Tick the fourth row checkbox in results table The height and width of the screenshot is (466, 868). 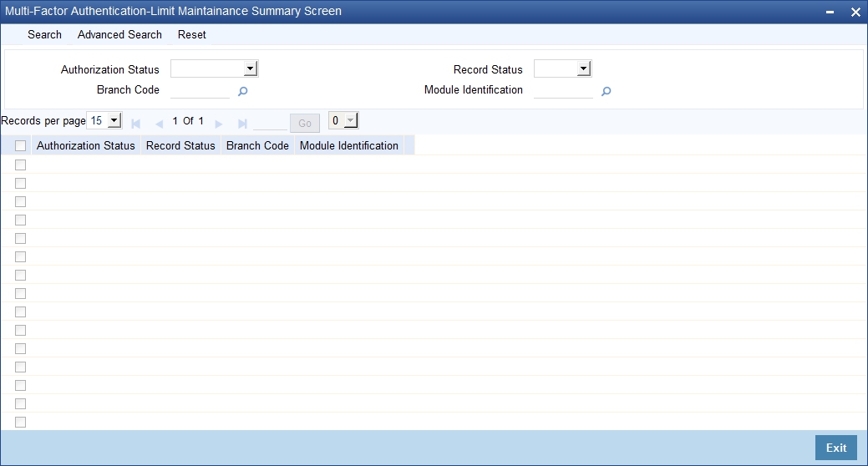21,220
